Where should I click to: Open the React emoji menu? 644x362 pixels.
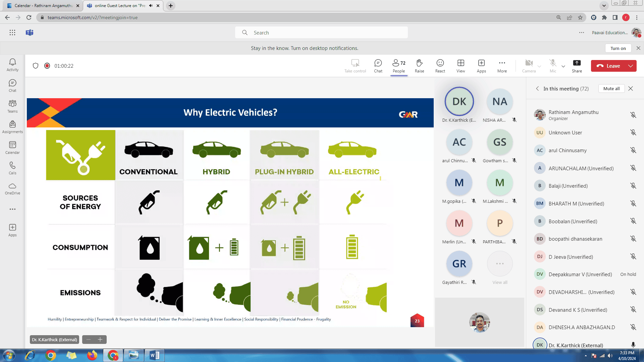[x=440, y=66]
